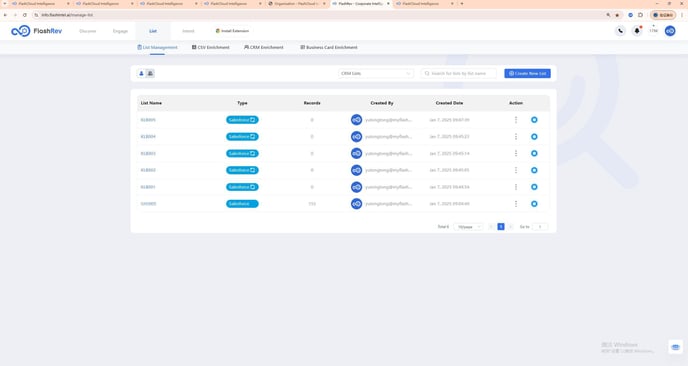Image resolution: width=688 pixels, height=366 pixels.
Task: Click blue circle icon for the 155-record list
Action: coord(534,204)
